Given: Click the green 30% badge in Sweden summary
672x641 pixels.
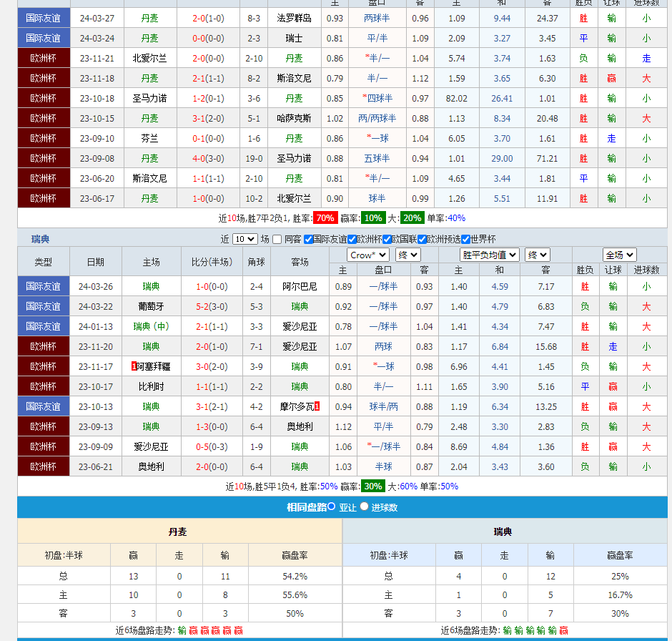Looking at the screenshot, I should click(372, 486).
